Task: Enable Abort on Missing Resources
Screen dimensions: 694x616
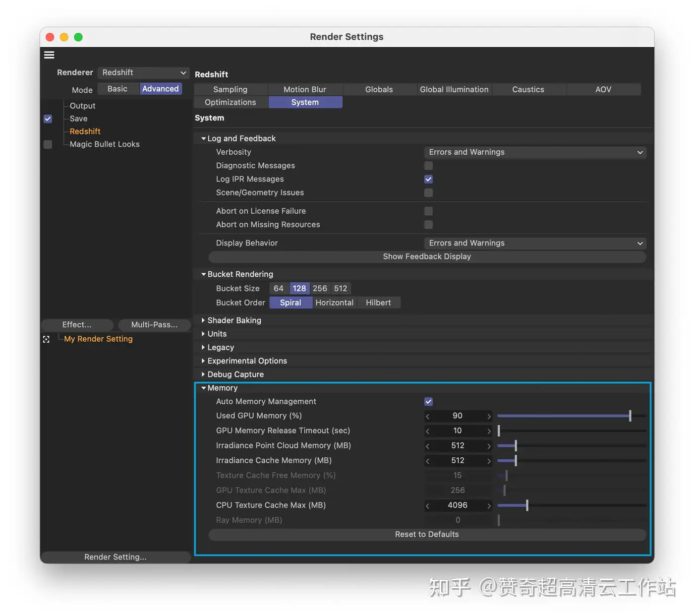Action: click(x=428, y=225)
